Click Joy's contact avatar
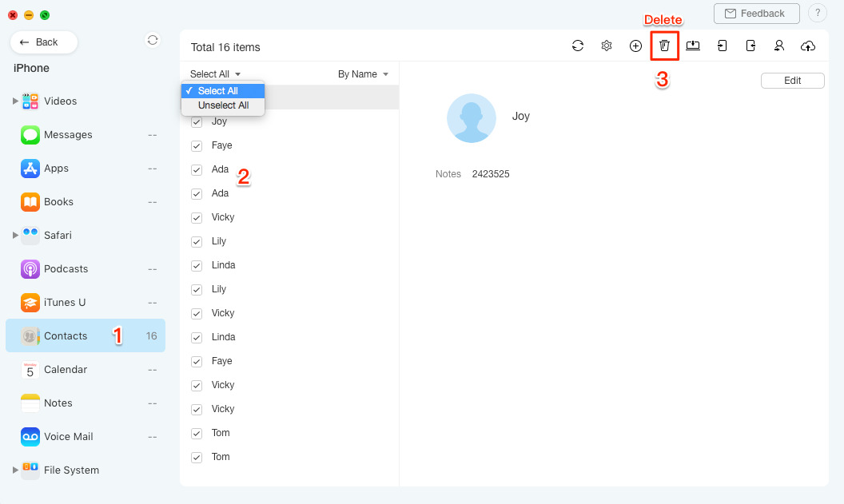The height and width of the screenshot is (504, 844). click(x=472, y=118)
